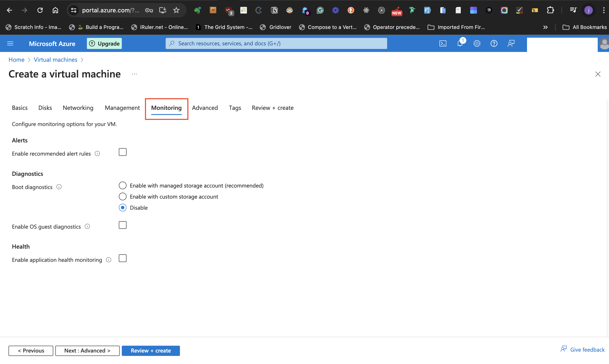The height and width of the screenshot is (364, 609).
Task: Enable recommended alert rules checkbox
Action: point(122,152)
